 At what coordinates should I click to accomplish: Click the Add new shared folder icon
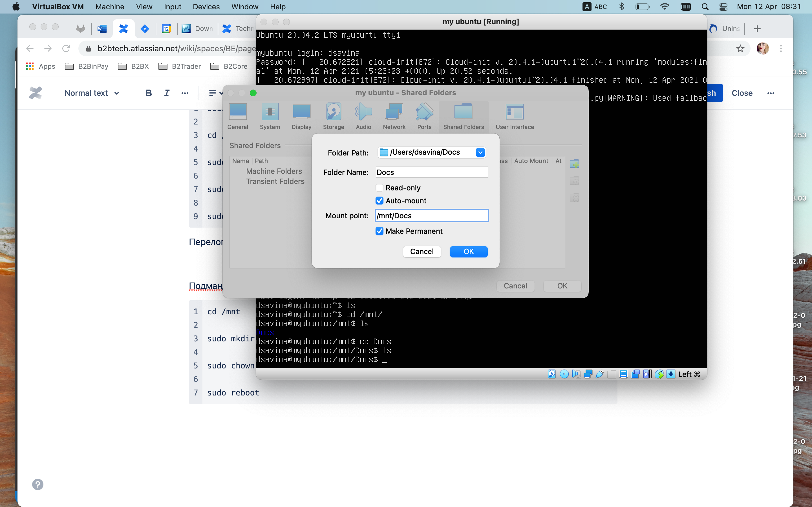(x=574, y=164)
